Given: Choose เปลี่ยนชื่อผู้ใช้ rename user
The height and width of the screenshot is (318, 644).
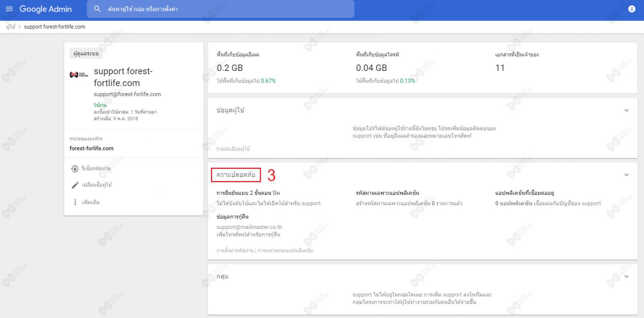Looking at the screenshot, I should coord(97,185).
